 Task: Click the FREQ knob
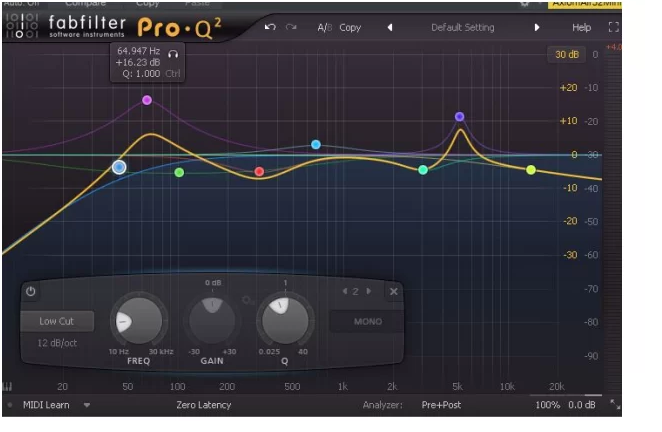pos(138,321)
